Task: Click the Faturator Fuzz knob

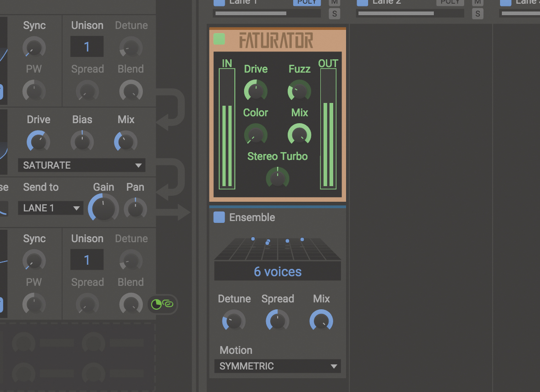Action: 299,91
